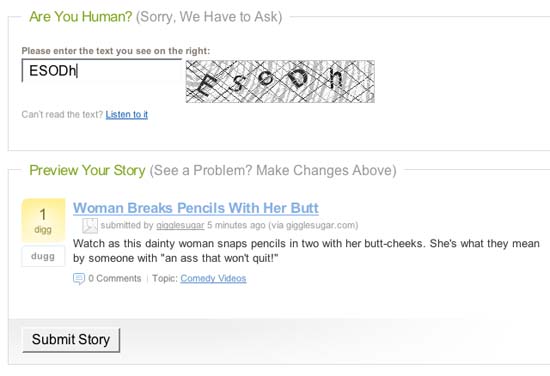Click the "Preview Your Story" section heading

87,170
